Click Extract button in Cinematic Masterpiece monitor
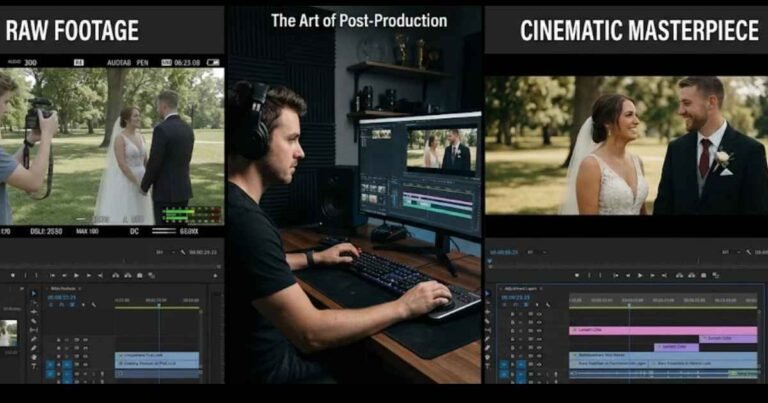768x403 pixels. coord(692,276)
